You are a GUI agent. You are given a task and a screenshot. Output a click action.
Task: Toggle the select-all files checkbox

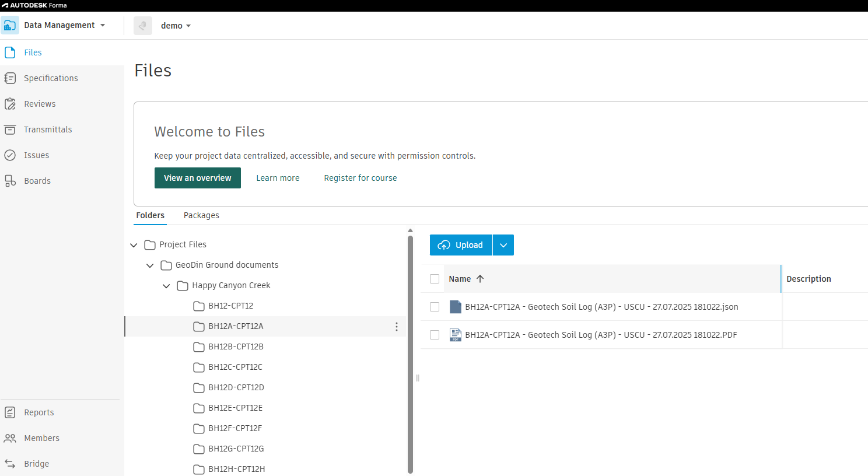coord(435,279)
